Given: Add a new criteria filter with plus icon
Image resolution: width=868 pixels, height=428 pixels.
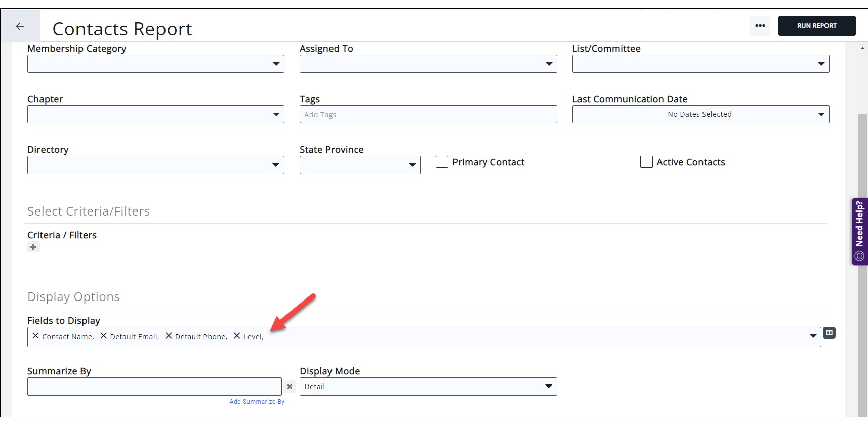Looking at the screenshot, I should click(33, 247).
